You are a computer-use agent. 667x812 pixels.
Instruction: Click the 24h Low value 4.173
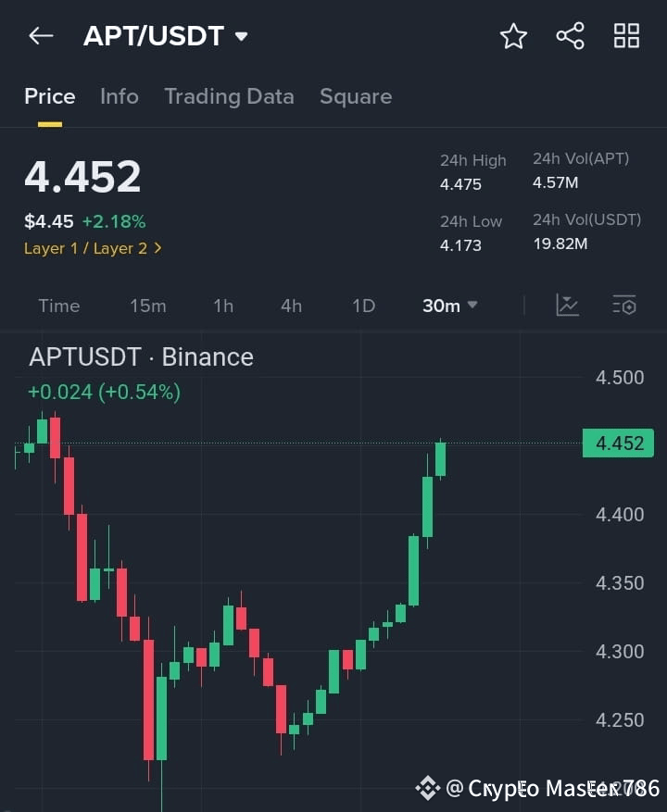[459, 247]
